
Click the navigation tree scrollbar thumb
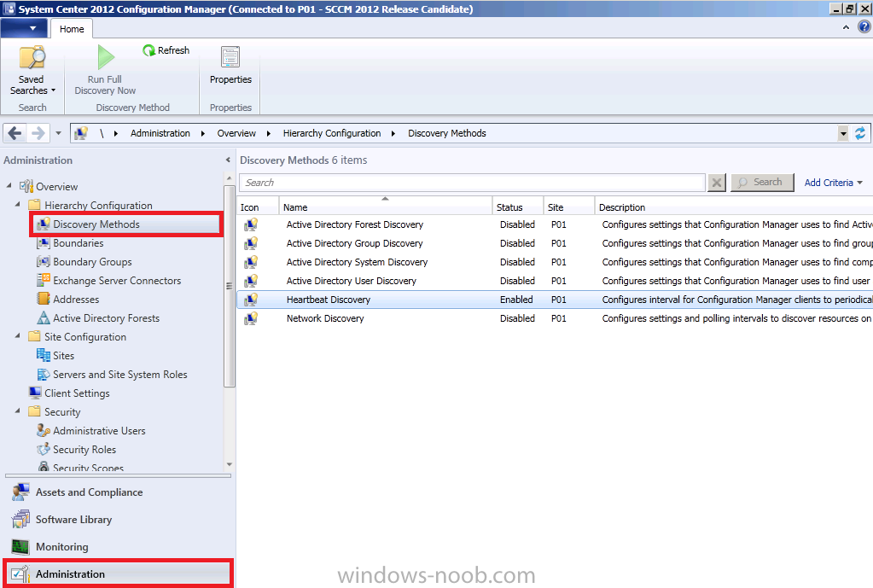[x=229, y=286]
